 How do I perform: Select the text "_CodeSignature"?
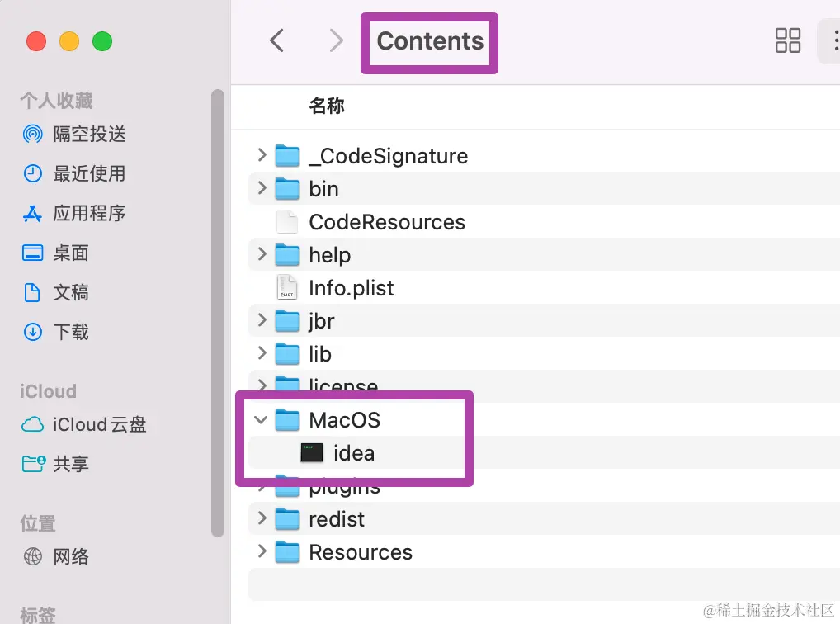click(x=389, y=156)
